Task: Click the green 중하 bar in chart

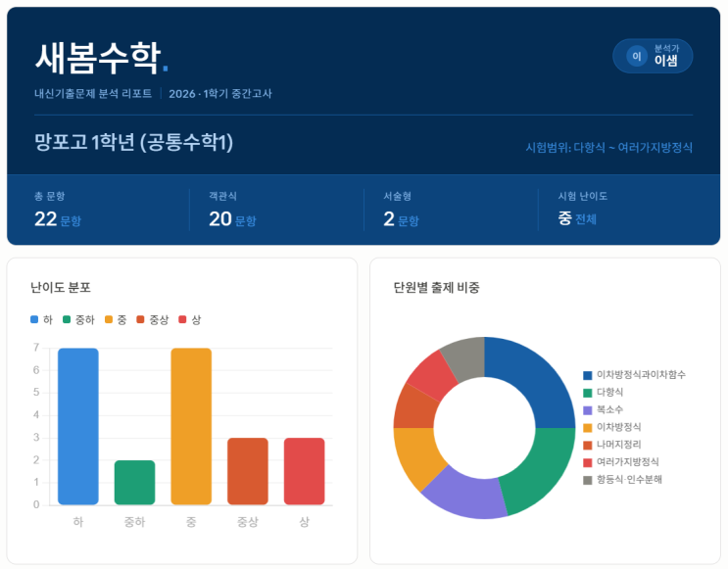Action: coord(134,482)
